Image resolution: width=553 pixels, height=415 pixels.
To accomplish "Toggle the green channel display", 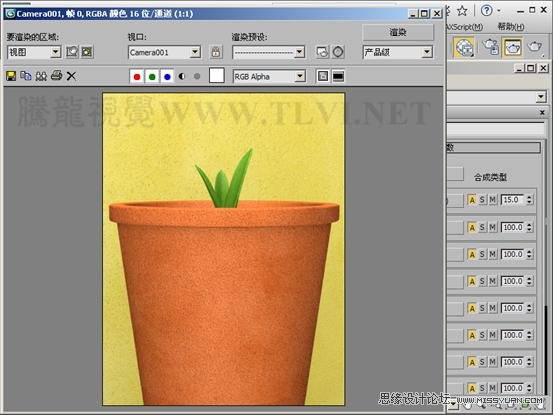I will pyautogui.click(x=152, y=76).
